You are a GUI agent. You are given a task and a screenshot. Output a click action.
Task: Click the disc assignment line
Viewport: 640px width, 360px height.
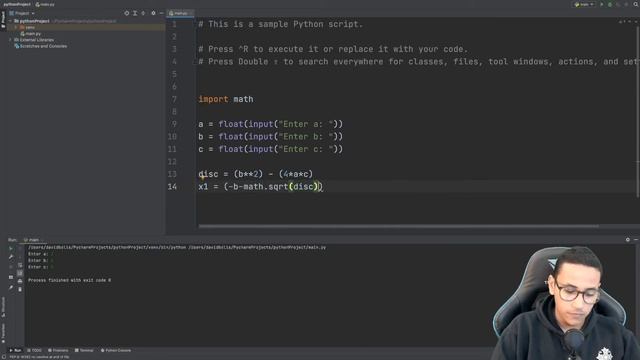pos(256,174)
